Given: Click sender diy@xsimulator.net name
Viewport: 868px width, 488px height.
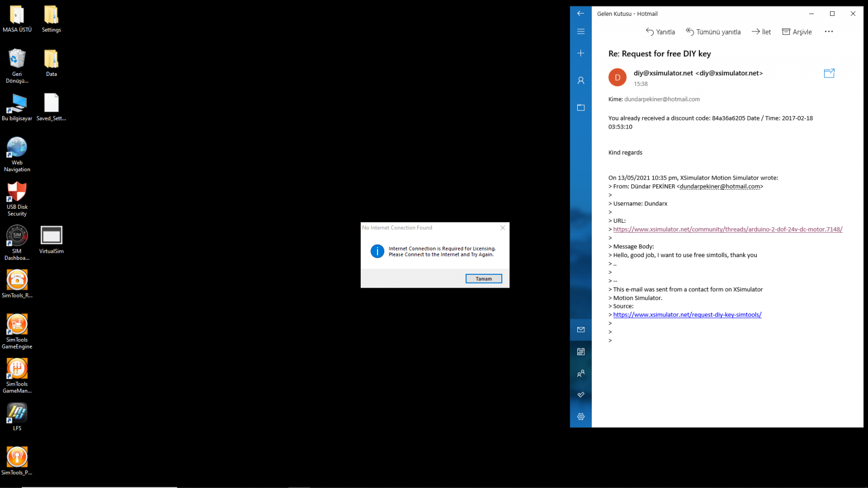Looking at the screenshot, I should coord(698,73).
